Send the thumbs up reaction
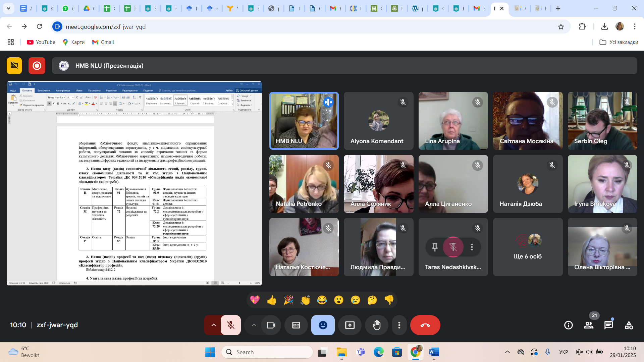Image resolution: width=644 pixels, height=362 pixels. [272, 300]
